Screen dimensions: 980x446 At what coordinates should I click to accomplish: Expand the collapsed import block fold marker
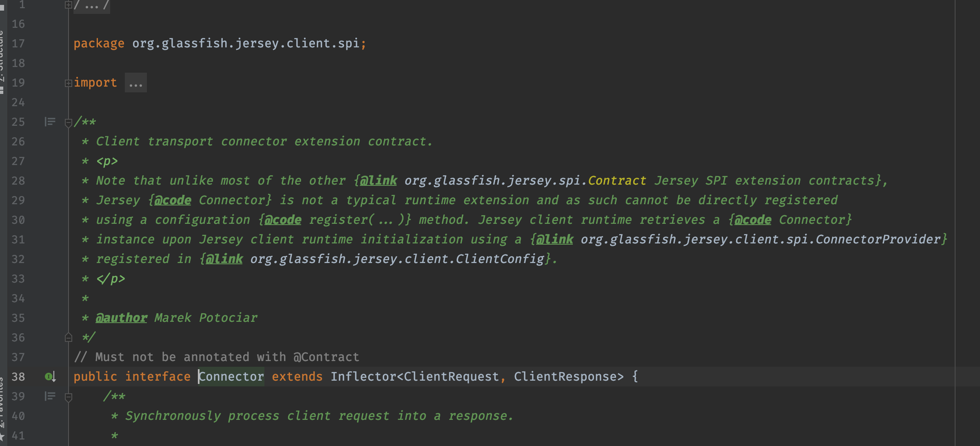coord(68,83)
